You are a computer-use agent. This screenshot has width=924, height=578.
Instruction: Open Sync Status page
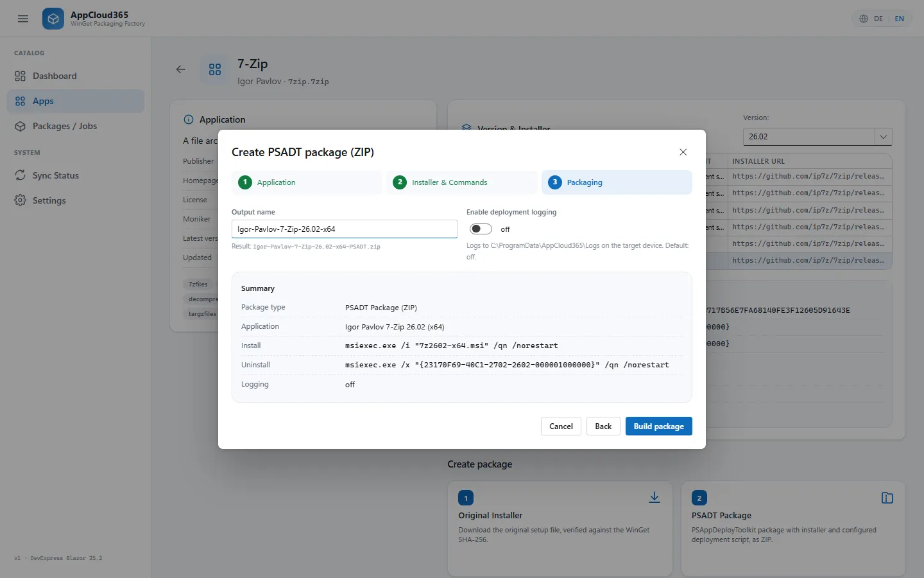point(76,175)
